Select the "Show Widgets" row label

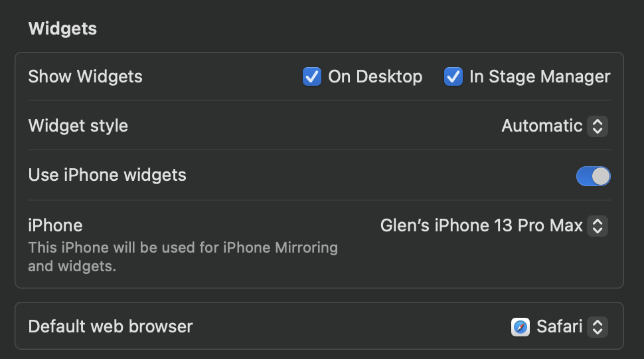pyautogui.click(x=85, y=77)
